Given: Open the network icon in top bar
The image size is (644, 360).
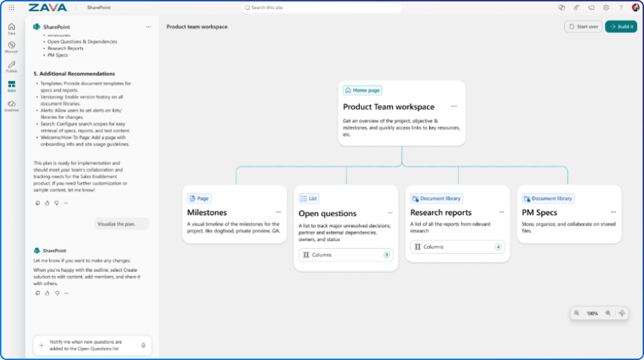Looking at the screenshot, I should [x=576, y=8].
